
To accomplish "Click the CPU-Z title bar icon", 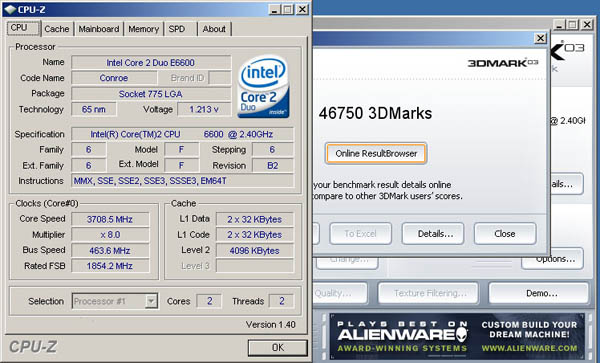I will [x=10, y=9].
